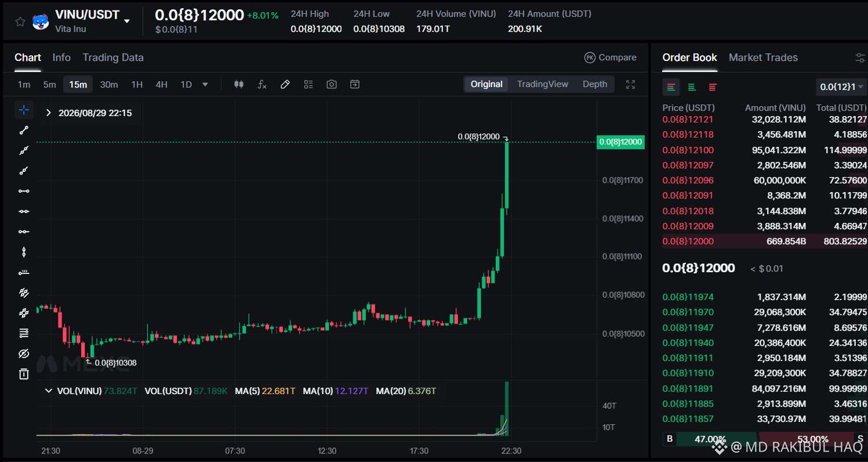868x462 pixels.
Task: Switch to the Chart tab
Action: (28, 57)
